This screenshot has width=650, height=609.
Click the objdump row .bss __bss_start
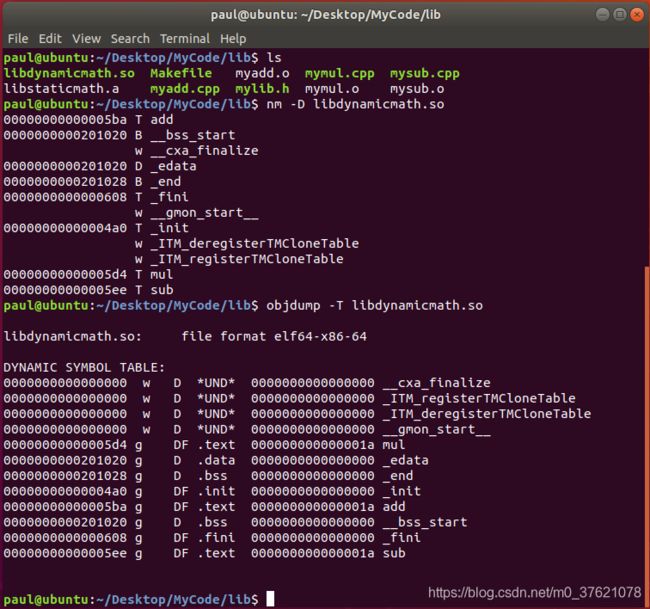point(235,522)
